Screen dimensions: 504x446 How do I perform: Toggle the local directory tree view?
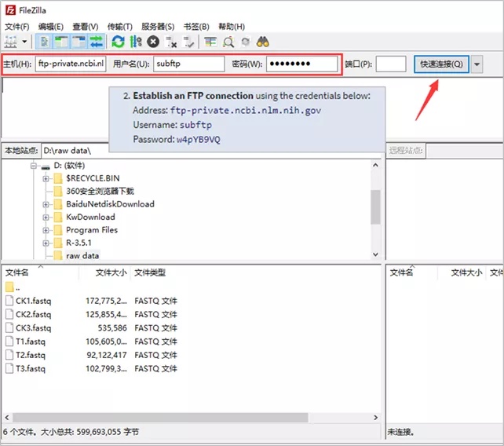point(61,42)
